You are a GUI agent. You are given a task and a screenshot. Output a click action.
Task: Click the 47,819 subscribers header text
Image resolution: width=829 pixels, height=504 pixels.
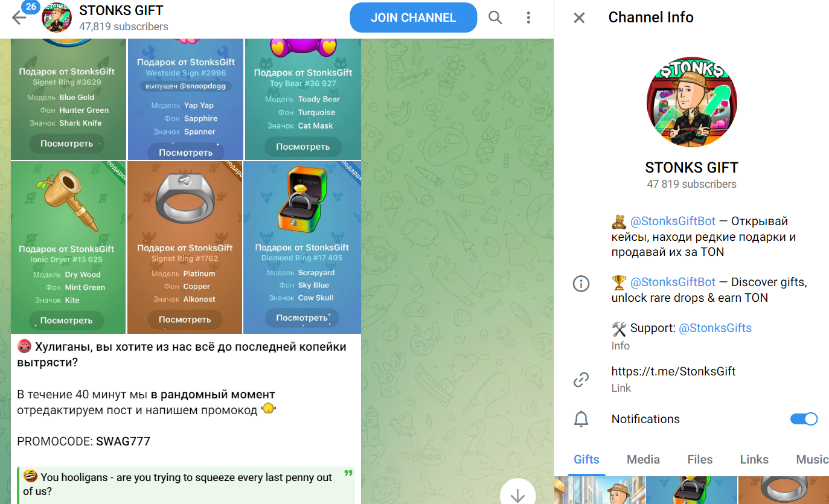pyautogui.click(x=124, y=27)
